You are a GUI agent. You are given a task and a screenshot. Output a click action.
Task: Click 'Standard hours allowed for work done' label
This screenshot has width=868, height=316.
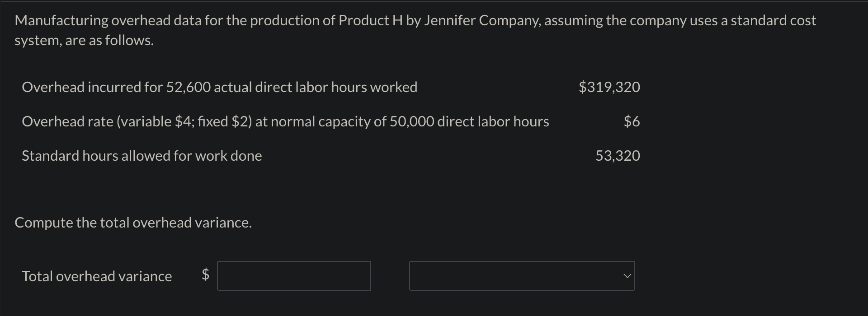[142, 156]
